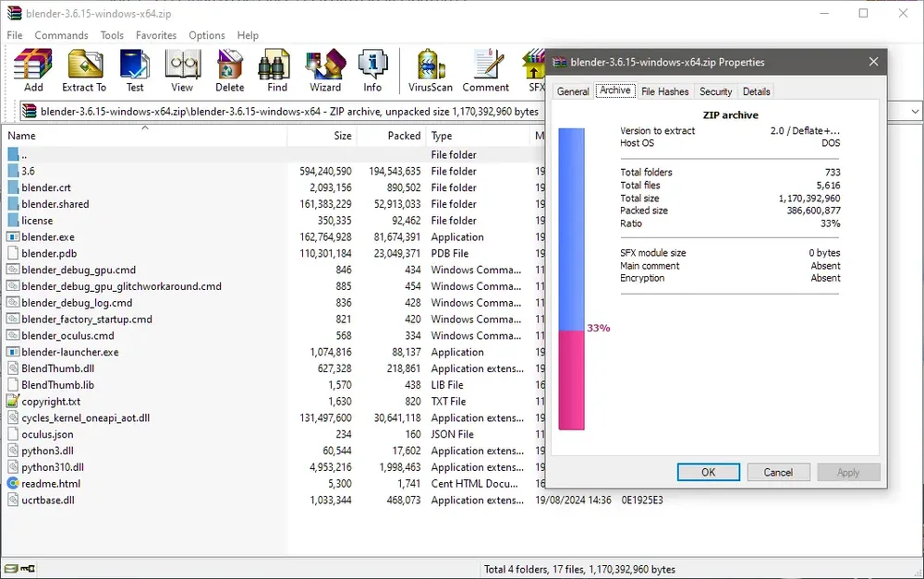Viewport: 924px width, 579px height.
Task: Click Cancel in Properties dialog
Action: point(778,473)
